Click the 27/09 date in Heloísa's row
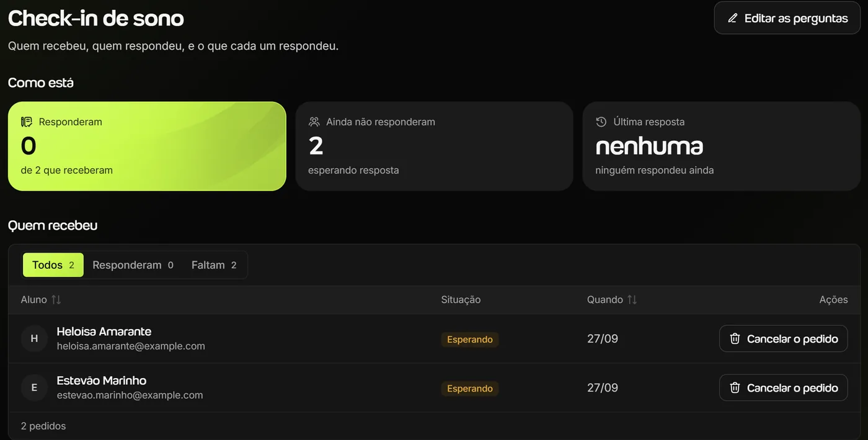The width and height of the screenshot is (868, 440). tap(603, 339)
